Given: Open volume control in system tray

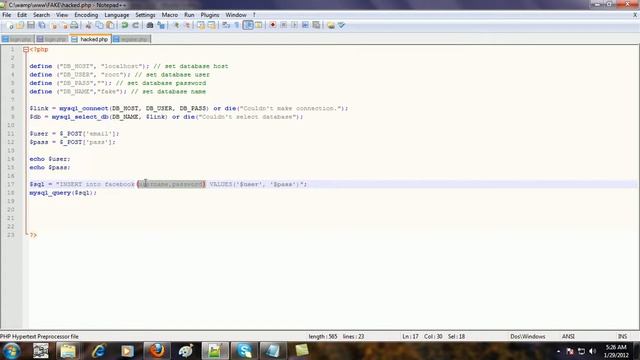Looking at the screenshot, I should point(593,351).
